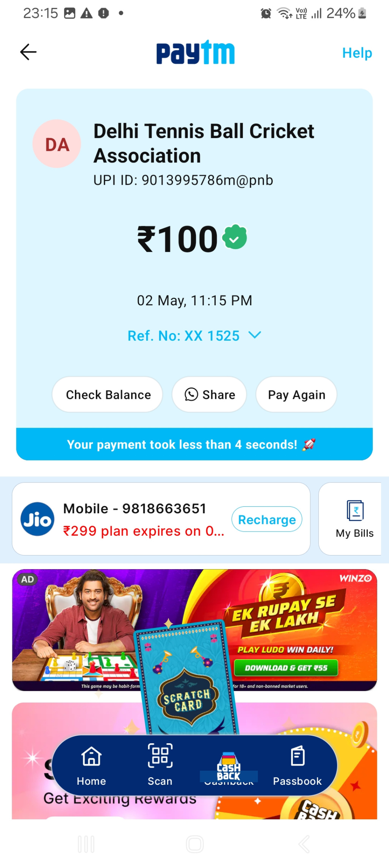The width and height of the screenshot is (389, 868).
Task: Open the Ref. No: XX 1525 dropdown text
Action: [183, 336]
